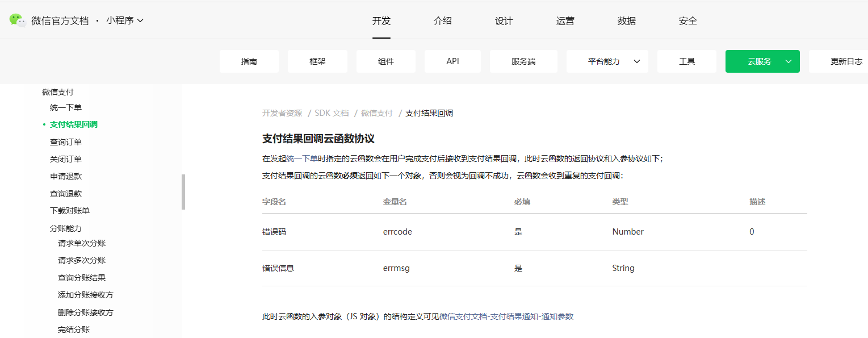Click the errmsg table cell
The width and height of the screenshot is (868, 338).
[396, 268]
